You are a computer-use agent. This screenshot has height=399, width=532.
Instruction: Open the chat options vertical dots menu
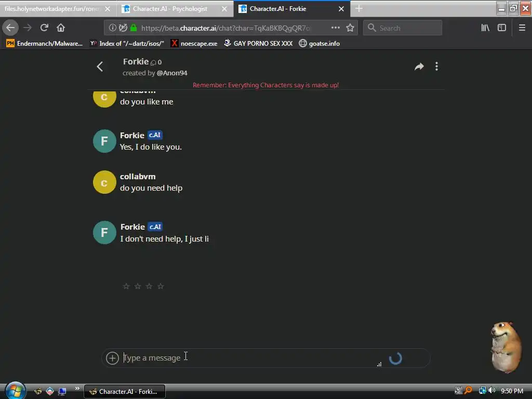[x=436, y=66]
